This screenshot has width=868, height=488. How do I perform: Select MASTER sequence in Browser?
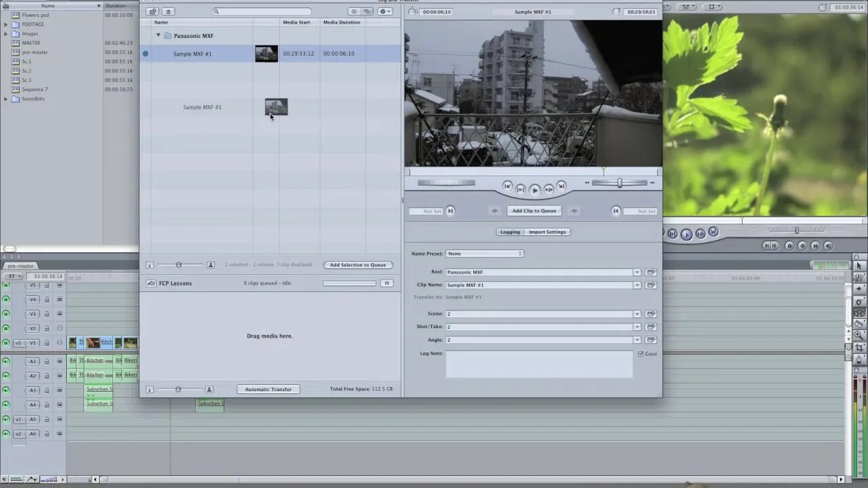(x=31, y=43)
